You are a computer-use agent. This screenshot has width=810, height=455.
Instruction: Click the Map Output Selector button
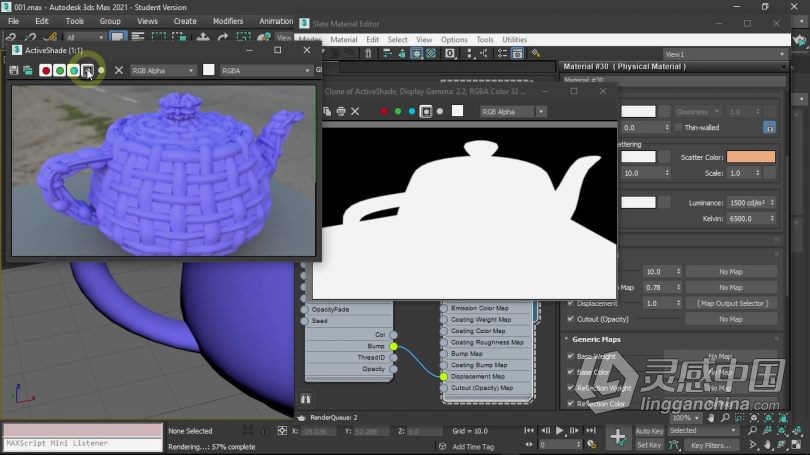coord(731,303)
